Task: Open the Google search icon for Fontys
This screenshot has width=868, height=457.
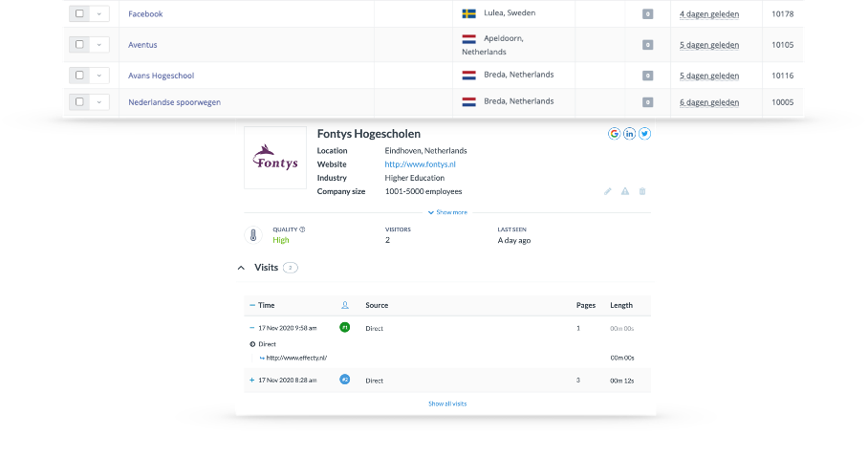Action: click(x=614, y=134)
